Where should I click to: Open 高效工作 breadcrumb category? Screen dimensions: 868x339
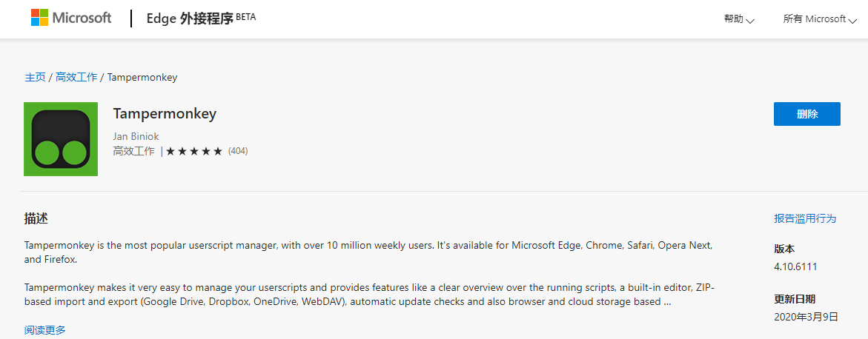click(76, 77)
